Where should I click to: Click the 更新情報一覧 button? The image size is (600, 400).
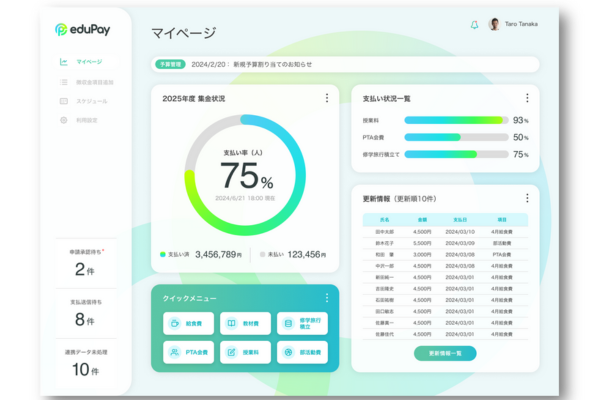pos(445,353)
